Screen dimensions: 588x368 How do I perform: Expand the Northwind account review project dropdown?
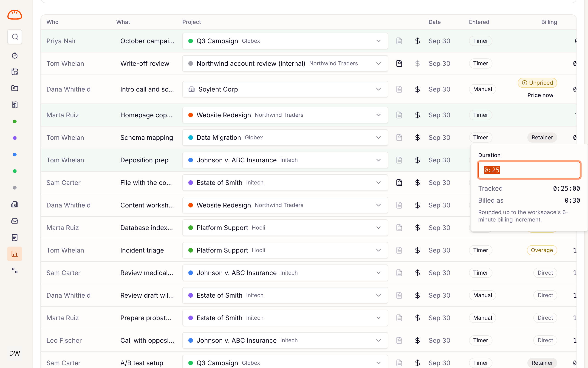[x=285, y=63]
